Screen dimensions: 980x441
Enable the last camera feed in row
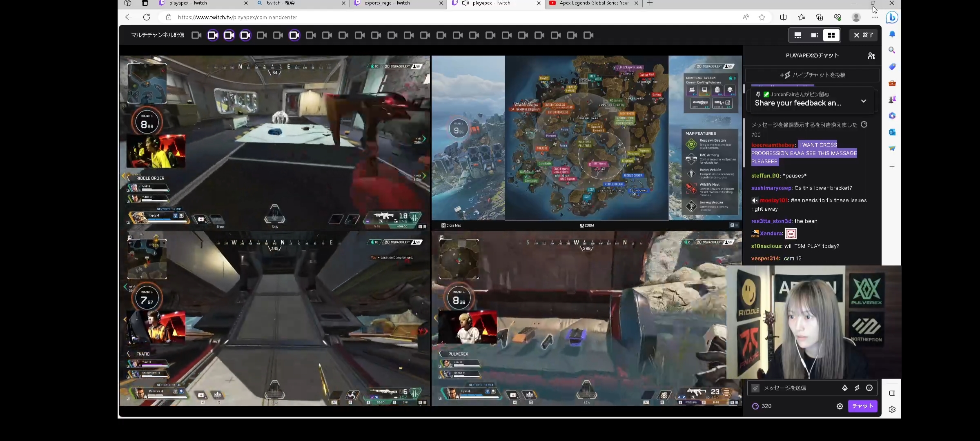[588, 35]
